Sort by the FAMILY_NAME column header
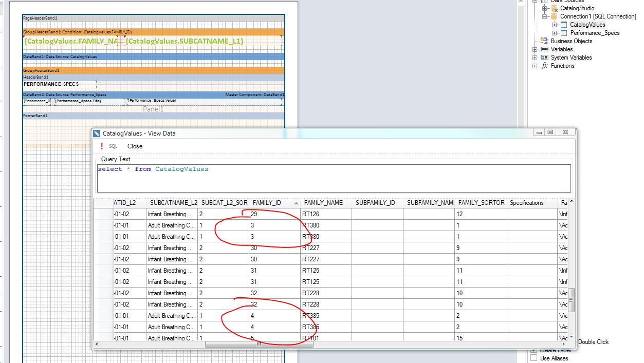The width and height of the screenshot is (644, 363). (326, 203)
